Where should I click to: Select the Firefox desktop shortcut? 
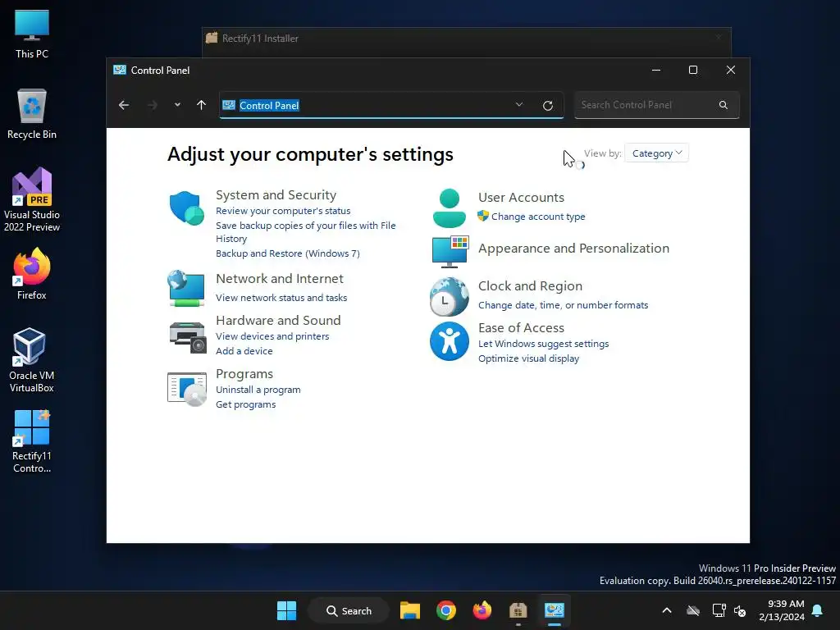click(32, 274)
